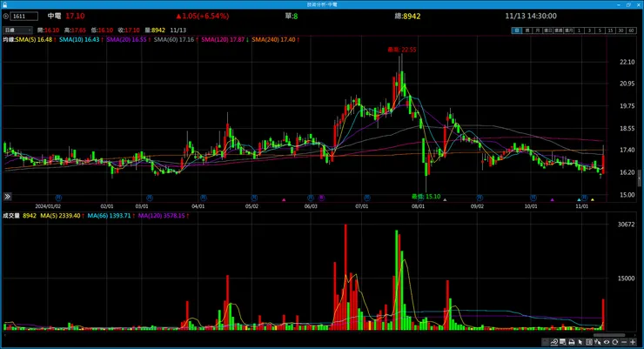Click the window search icon in bottom toolbar
This screenshot has height=349, width=644.
(563, 342)
